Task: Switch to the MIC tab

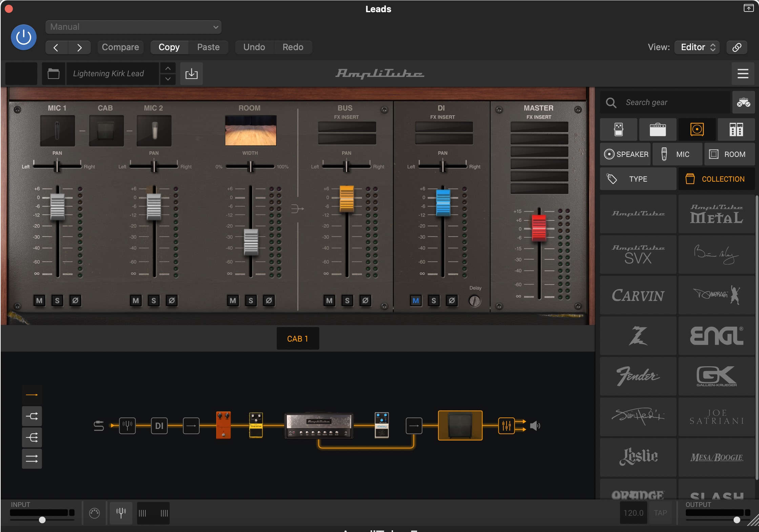Action: [x=677, y=154]
